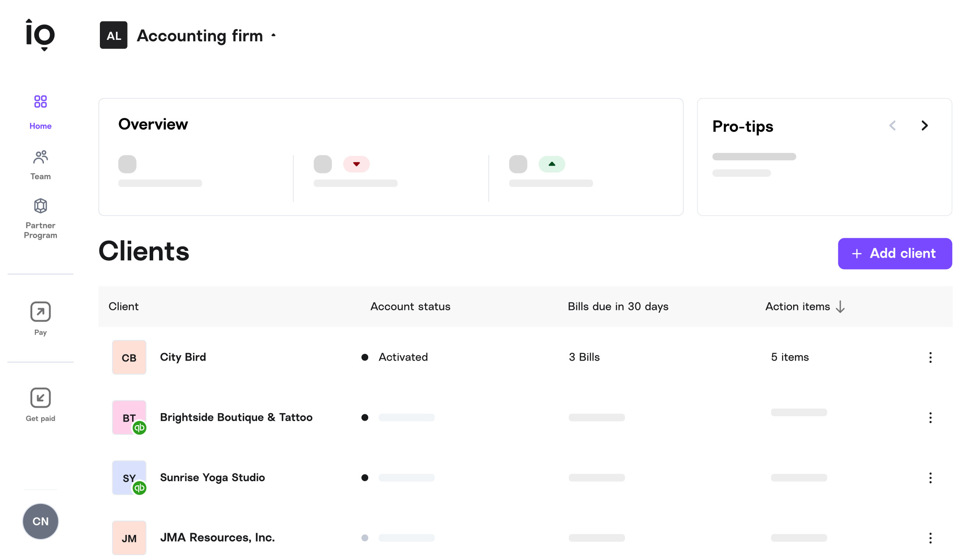Go to previous Pro-tip
The height and width of the screenshot is (560, 980).
892,126
